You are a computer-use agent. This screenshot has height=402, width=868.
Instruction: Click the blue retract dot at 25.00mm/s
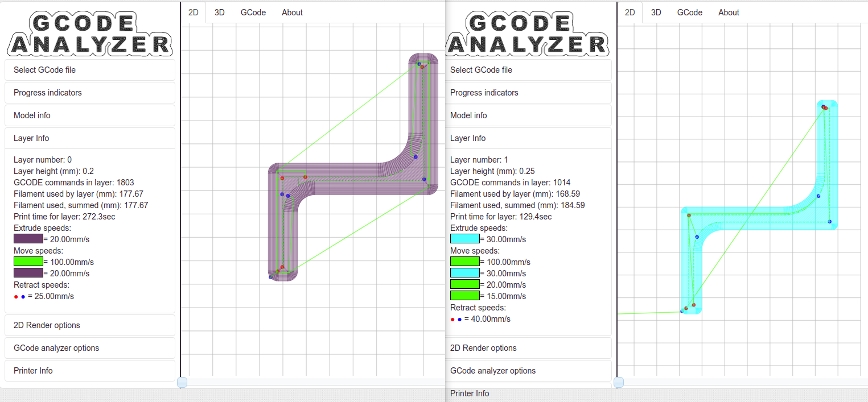[x=23, y=297]
